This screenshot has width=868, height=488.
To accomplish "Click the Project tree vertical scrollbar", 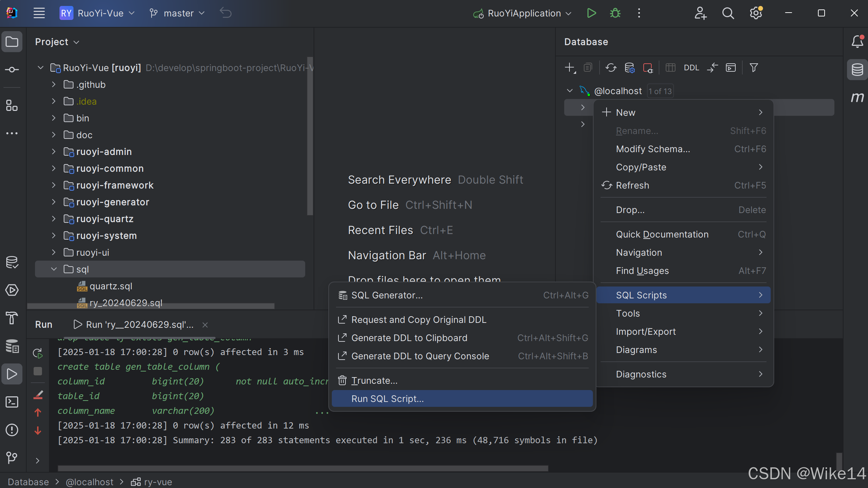I will [x=309, y=136].
